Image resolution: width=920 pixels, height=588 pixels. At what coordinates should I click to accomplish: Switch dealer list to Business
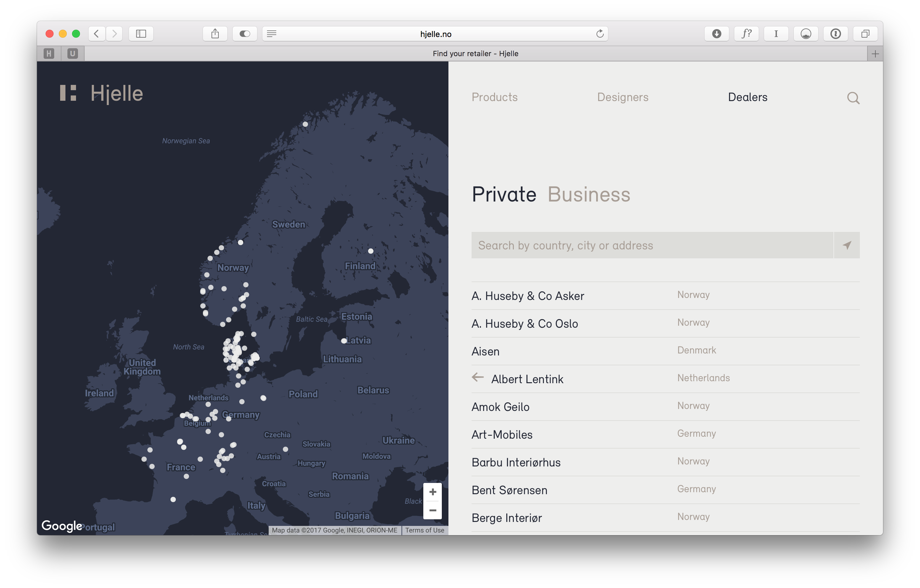589,194
